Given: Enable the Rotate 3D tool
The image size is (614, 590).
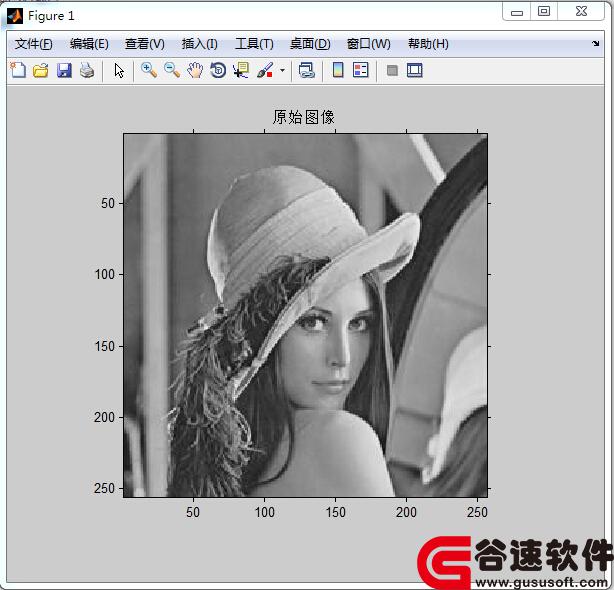Looking at the screenshot, I should click(218, 70).
